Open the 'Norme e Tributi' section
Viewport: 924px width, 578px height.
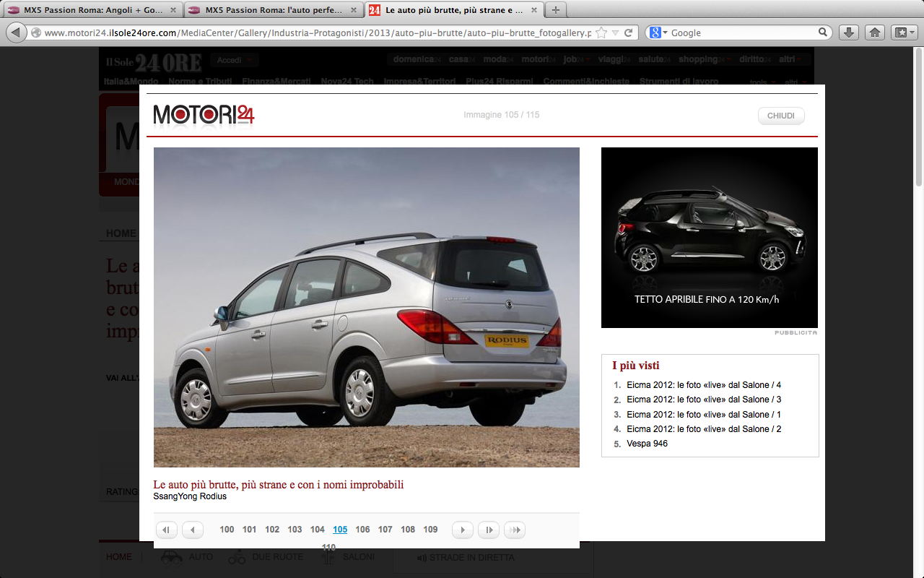click(200, 82)
